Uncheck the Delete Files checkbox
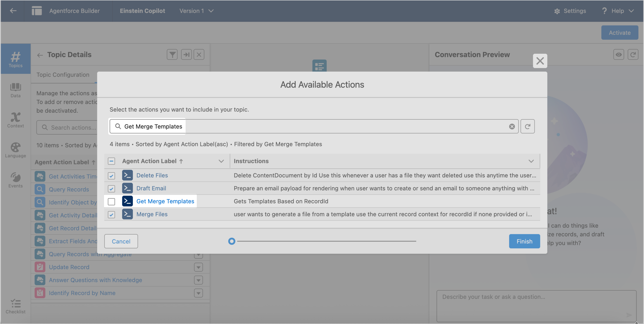The image size is (644, 324). click(111, 175)
